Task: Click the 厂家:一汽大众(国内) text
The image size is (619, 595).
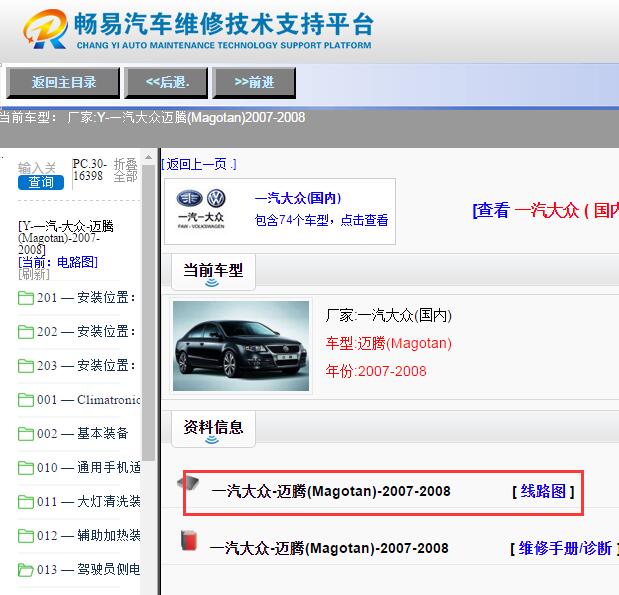Action: 388,315
